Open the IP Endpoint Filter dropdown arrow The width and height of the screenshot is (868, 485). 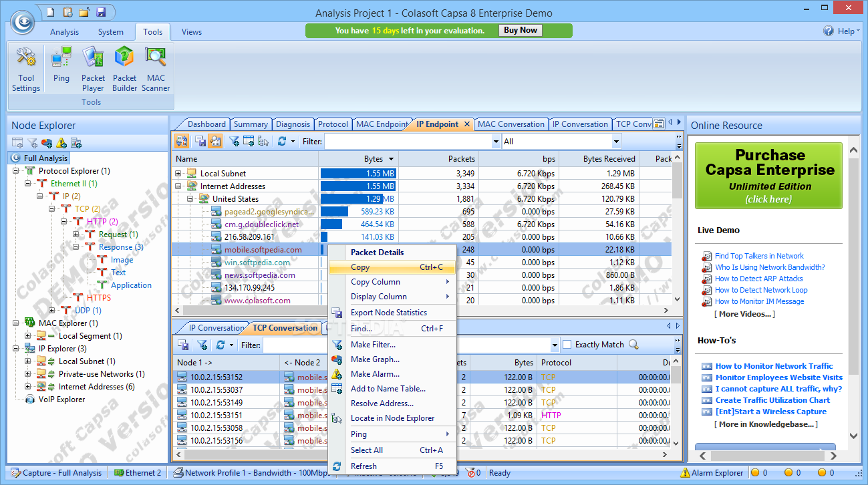click(496, 142)
